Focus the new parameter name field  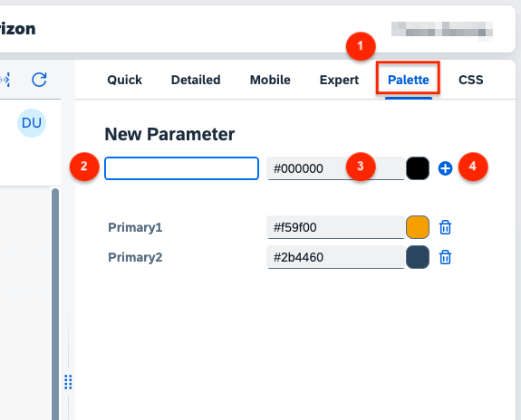click(x=182, y=168)
